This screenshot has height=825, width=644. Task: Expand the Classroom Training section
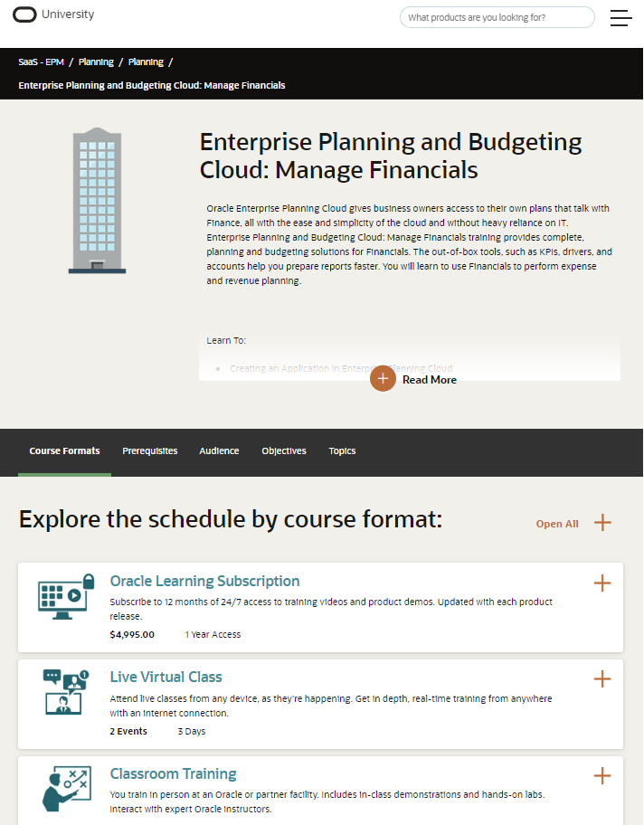(602, 776)
